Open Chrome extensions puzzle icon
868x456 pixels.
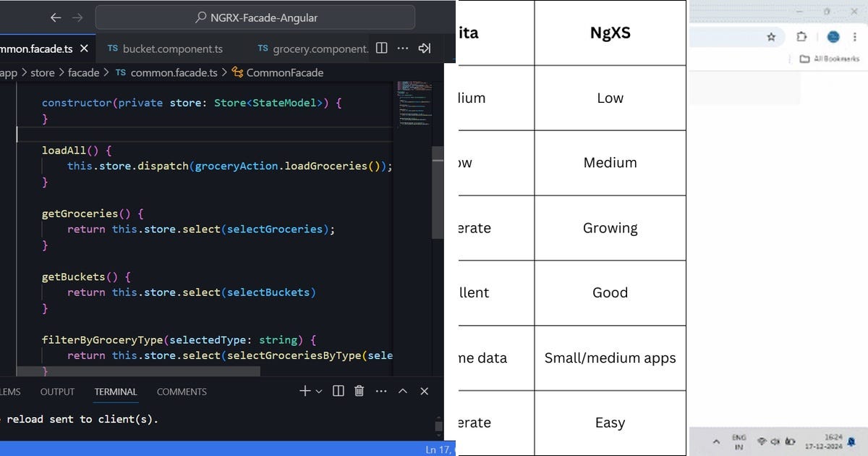tap(801, 37)
